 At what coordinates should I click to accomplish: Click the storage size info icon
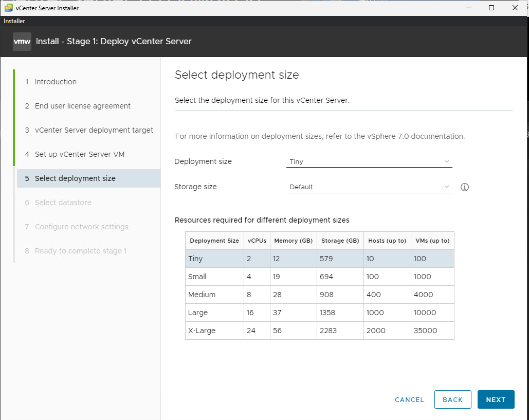(465, 187)
